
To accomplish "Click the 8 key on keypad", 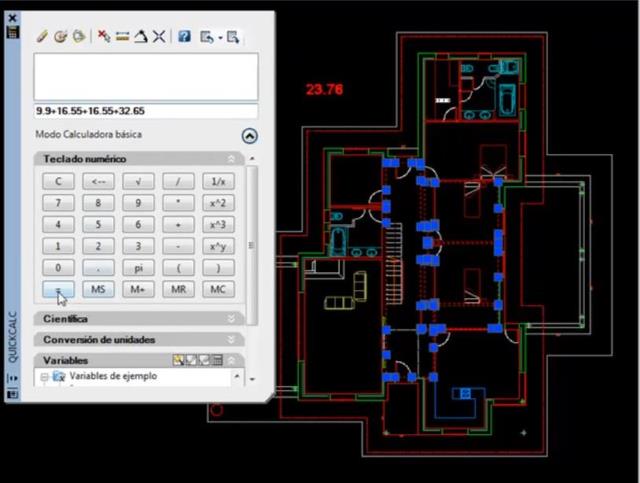I will point(98,203).
